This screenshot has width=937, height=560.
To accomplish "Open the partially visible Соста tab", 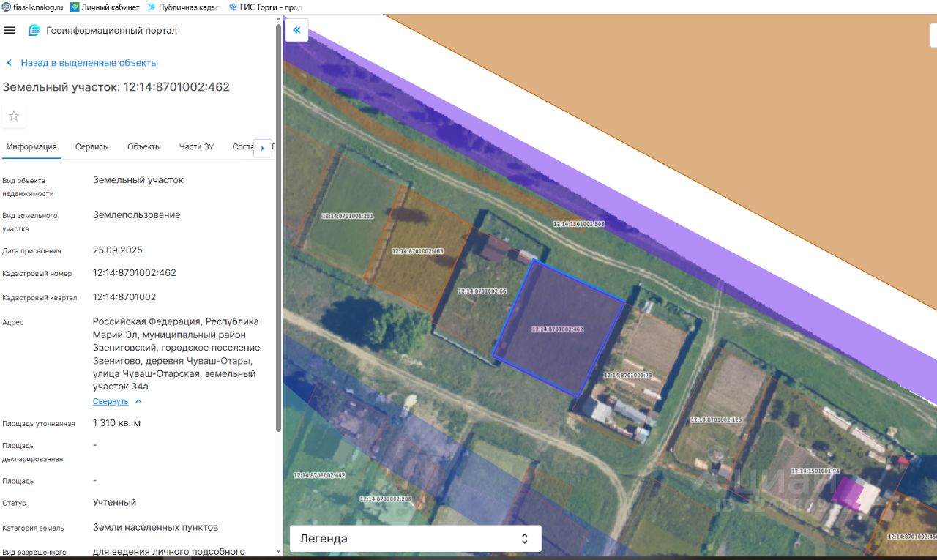I will click(x=242, y=146).
